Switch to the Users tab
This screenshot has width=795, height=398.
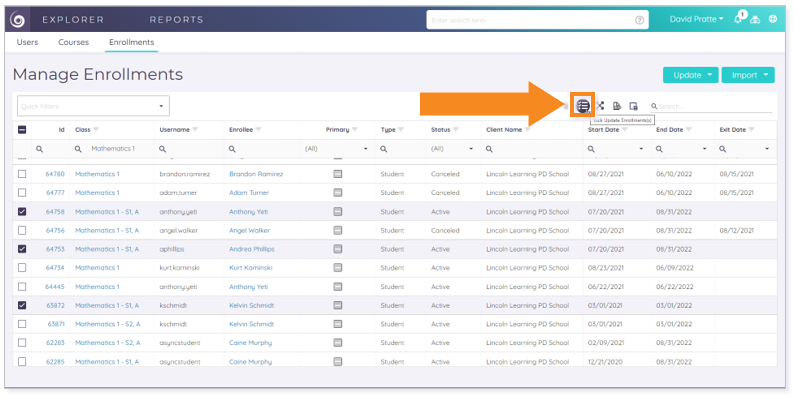27,42
